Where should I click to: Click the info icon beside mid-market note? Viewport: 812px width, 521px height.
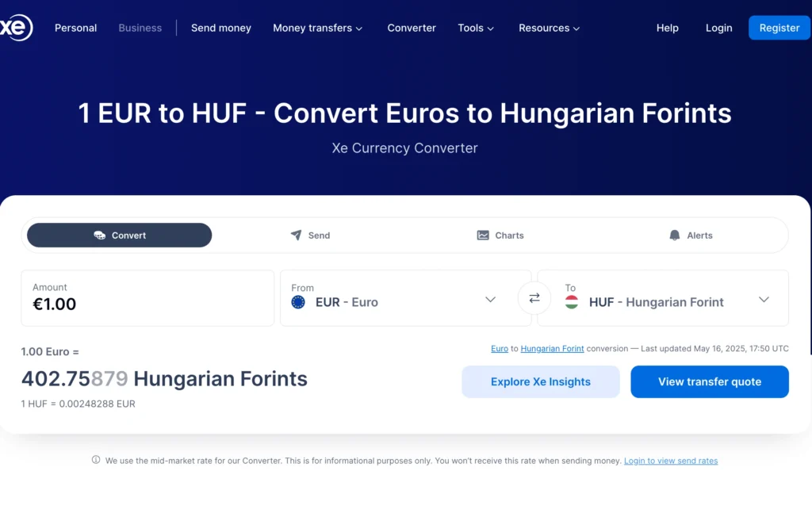96,460
